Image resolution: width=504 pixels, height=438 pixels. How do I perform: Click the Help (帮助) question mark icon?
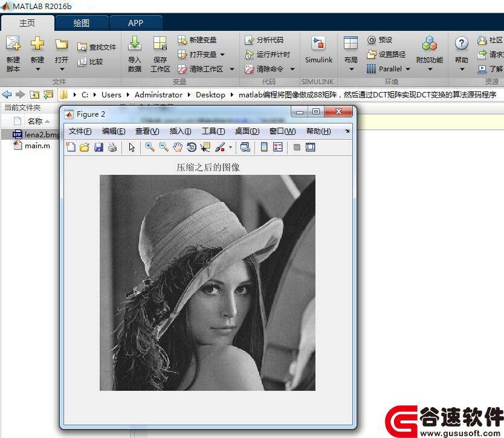[x=462, y=43]
